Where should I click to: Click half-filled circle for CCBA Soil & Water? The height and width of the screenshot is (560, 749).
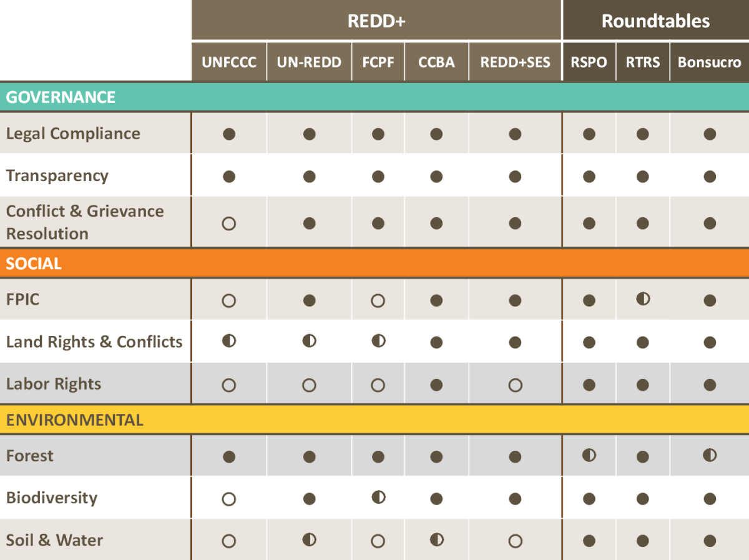point(437,539)
